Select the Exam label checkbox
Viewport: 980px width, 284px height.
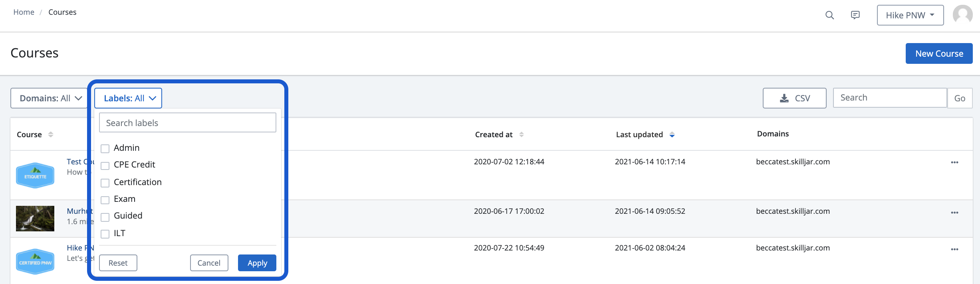coord(105,200)
